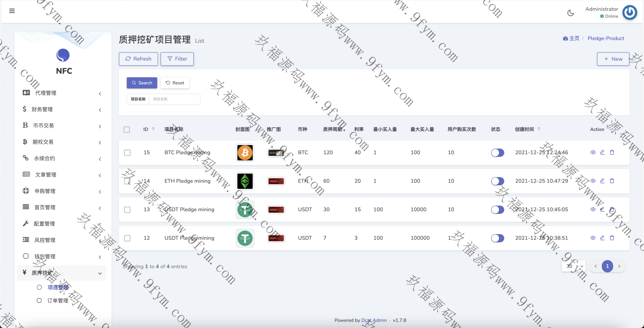The height and width of the screenshot is (328, 644).
Task: Open 订单管理 submenu item
Action: [x=58, y=301]
